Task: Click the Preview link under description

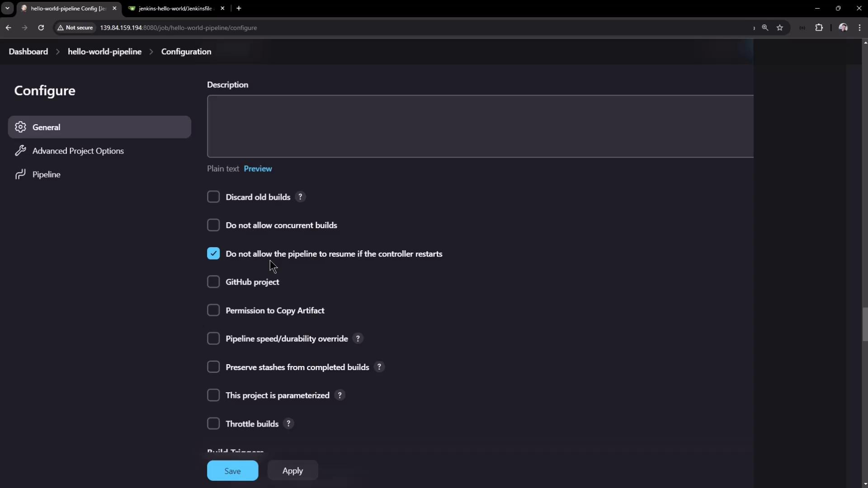Action: pyautogui.click(x=258, y=169)
